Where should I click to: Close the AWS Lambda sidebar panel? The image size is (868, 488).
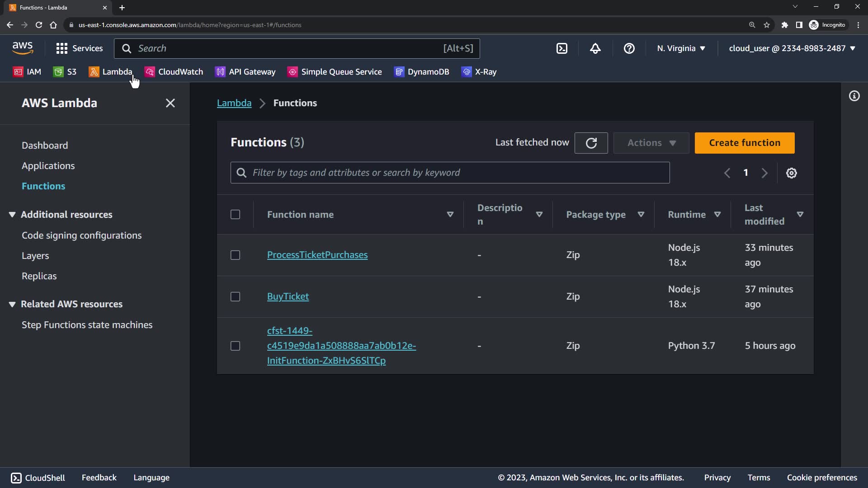(x=170, y=103)
